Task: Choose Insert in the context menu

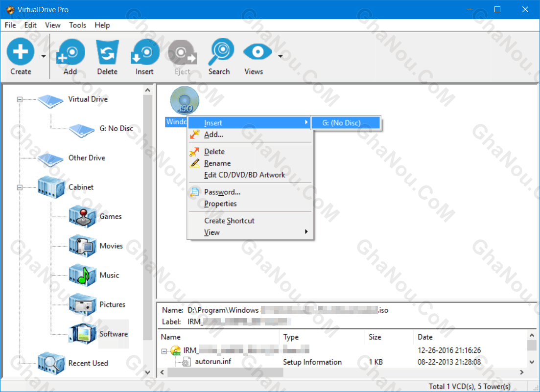Action: pos(250,123)
